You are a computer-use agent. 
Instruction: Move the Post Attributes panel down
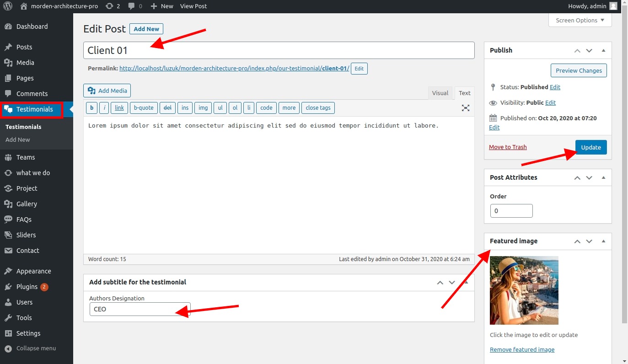point(589,177)
